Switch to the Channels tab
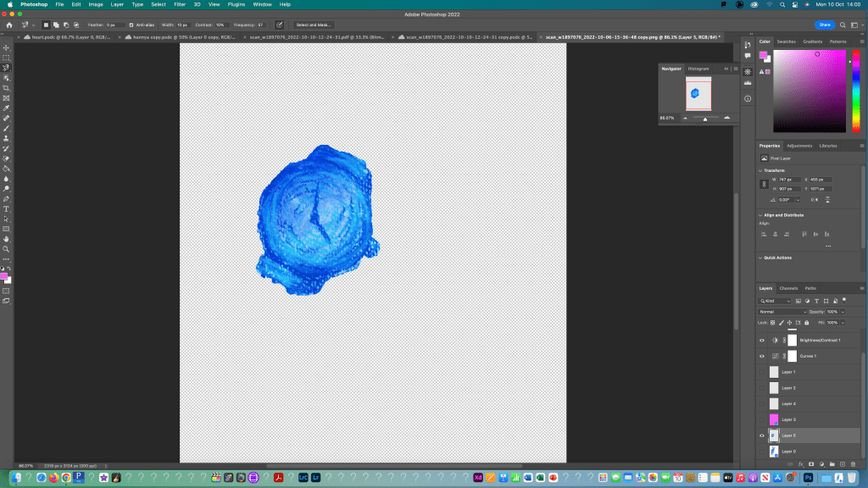This screenshot has height=488, width=868. point(788,288)
